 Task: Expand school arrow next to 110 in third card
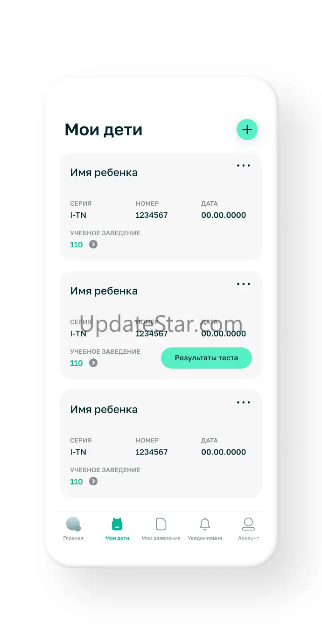pos(93,481)
